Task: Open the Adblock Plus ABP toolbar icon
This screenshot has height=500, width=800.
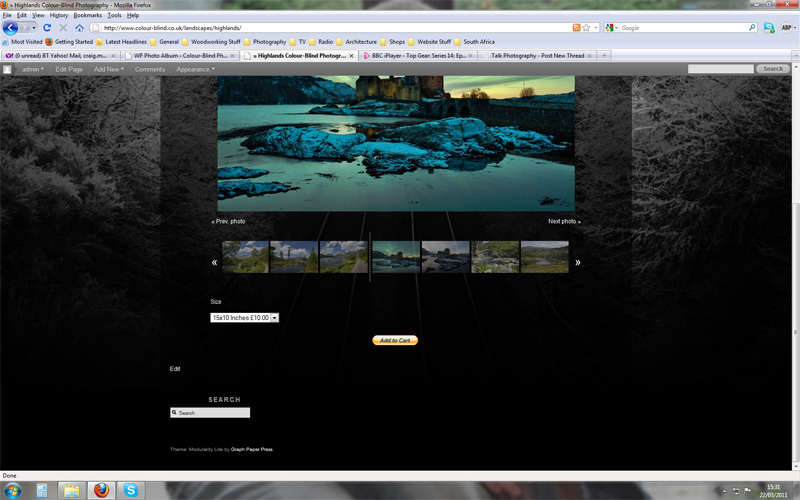Action: coord(786,28)
